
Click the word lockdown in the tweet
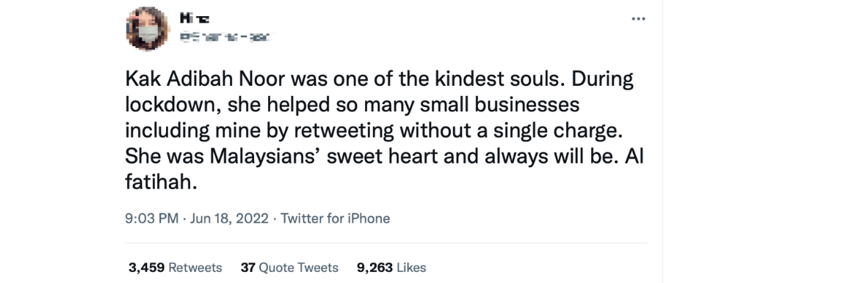[x=172, y=104]
